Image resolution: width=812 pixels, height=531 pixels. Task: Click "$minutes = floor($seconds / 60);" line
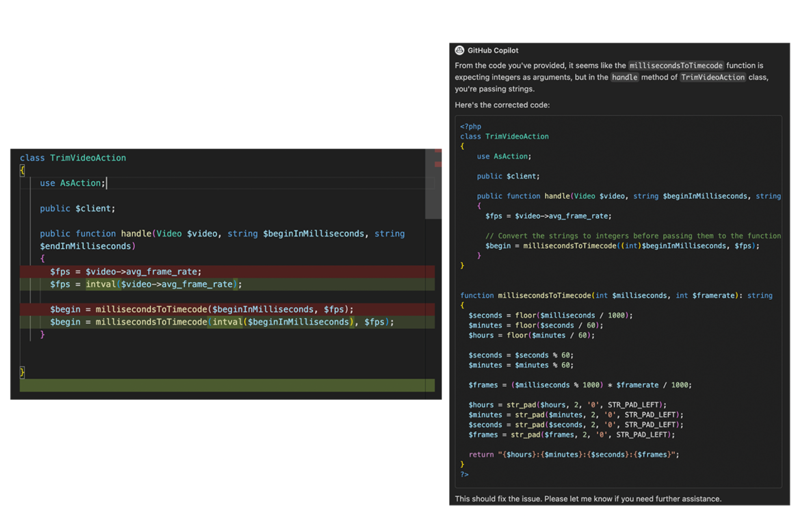(x=536, y=325)
